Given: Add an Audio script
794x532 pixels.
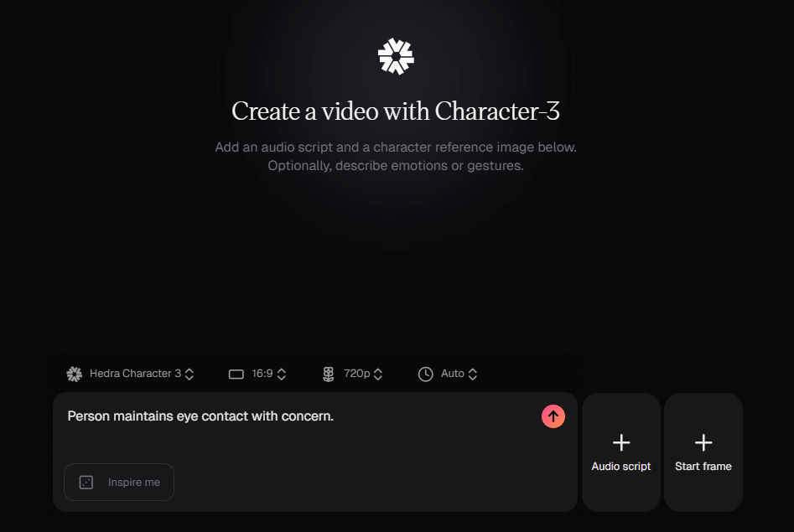Looking at the screenshot, I should tap(620, 452).
